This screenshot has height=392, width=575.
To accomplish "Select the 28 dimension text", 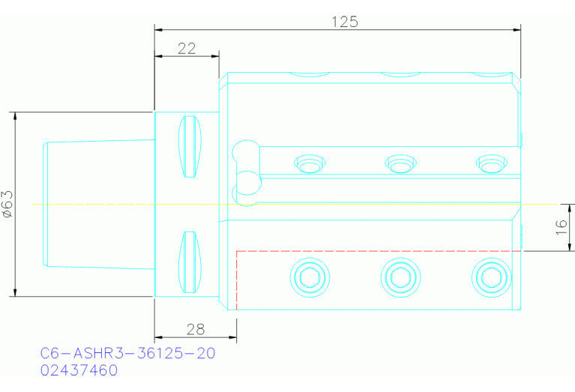I will coord(196,330).
